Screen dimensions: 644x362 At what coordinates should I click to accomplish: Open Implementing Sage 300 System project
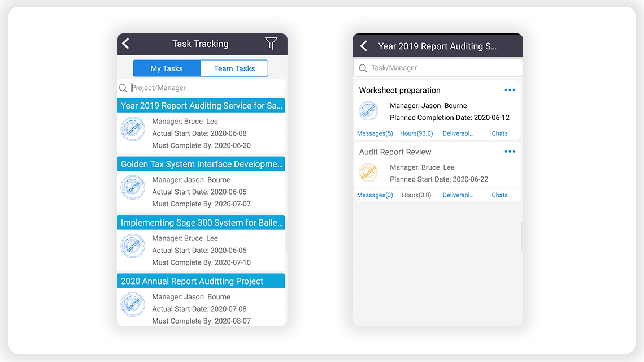click(x=201, y=222)
